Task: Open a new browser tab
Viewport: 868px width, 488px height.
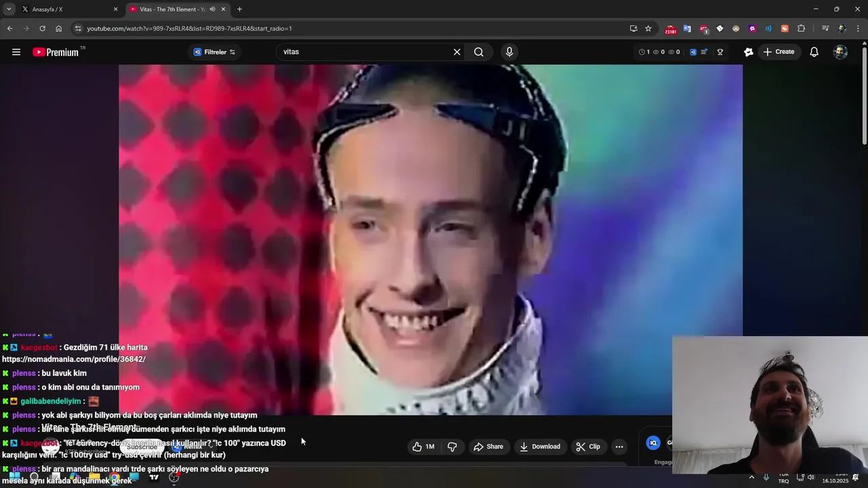Action: (x=239, y=9)
